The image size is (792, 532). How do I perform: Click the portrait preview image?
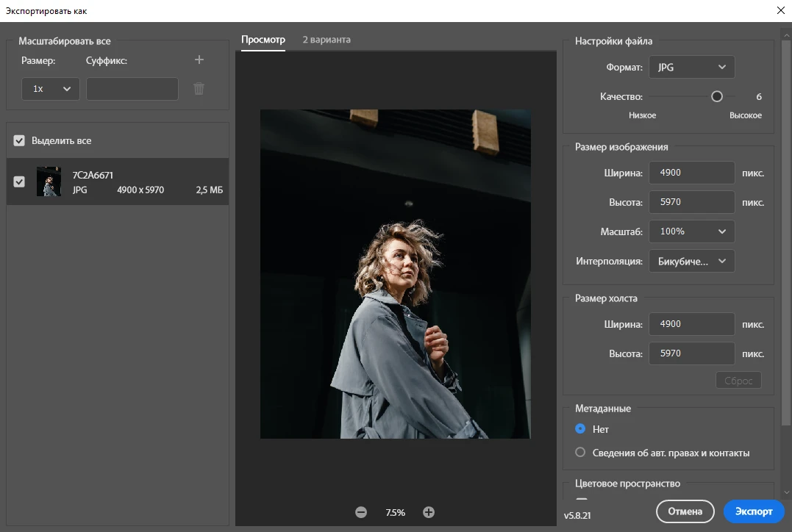point(396,274)
